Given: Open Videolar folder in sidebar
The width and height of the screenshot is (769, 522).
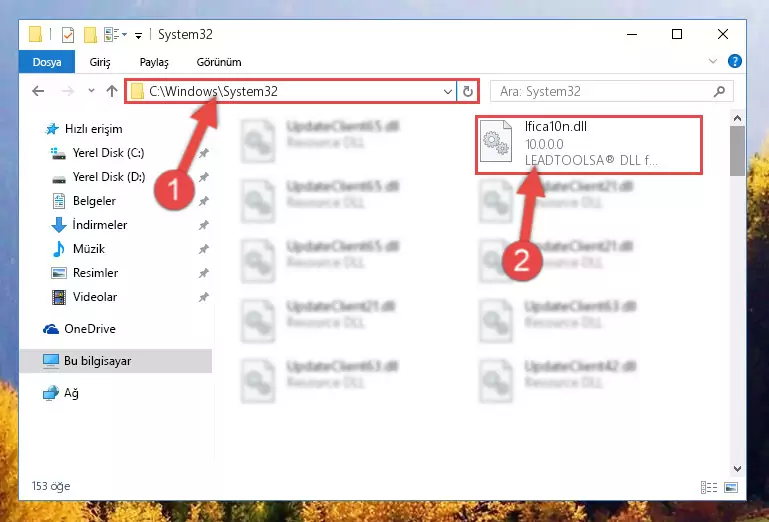Looking at the screenshot, I should point(95,297).
